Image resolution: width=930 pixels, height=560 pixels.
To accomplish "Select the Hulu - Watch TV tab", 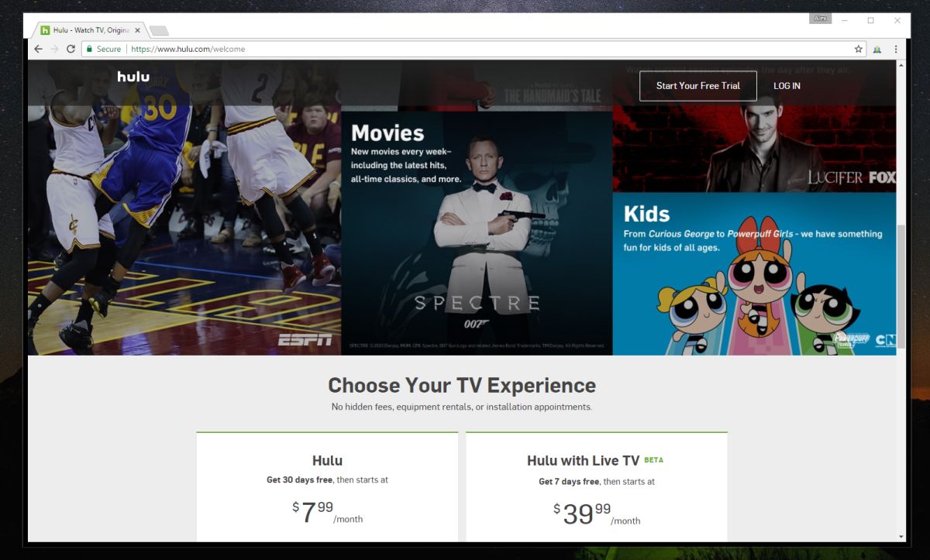I will tap(90, 30).
